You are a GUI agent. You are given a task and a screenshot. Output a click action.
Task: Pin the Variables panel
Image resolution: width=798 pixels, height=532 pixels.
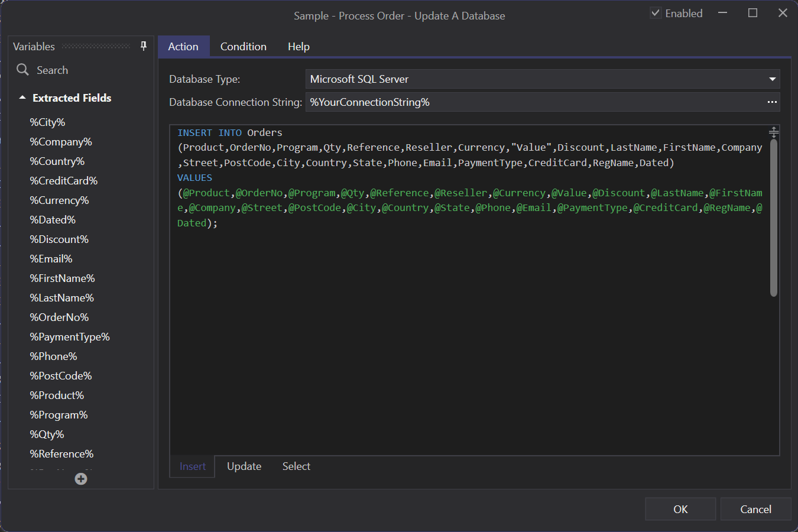(x=144, y=46)
